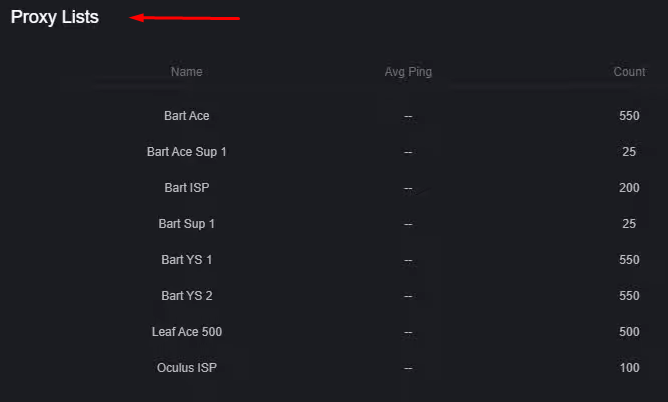Click the average ping dash for Bart Ace

click(408, 116)
